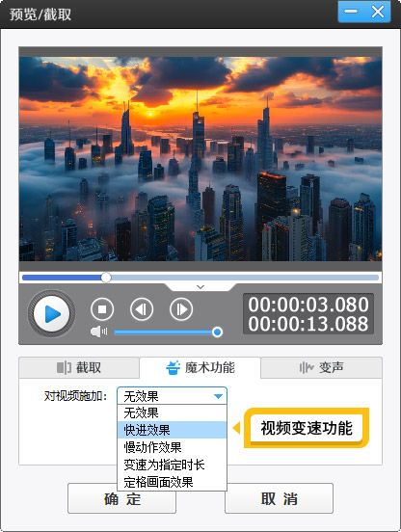The width and height of the screenshot is (401, 532).
Task: Open the 变声 tab
Action: tap(321, 367)
